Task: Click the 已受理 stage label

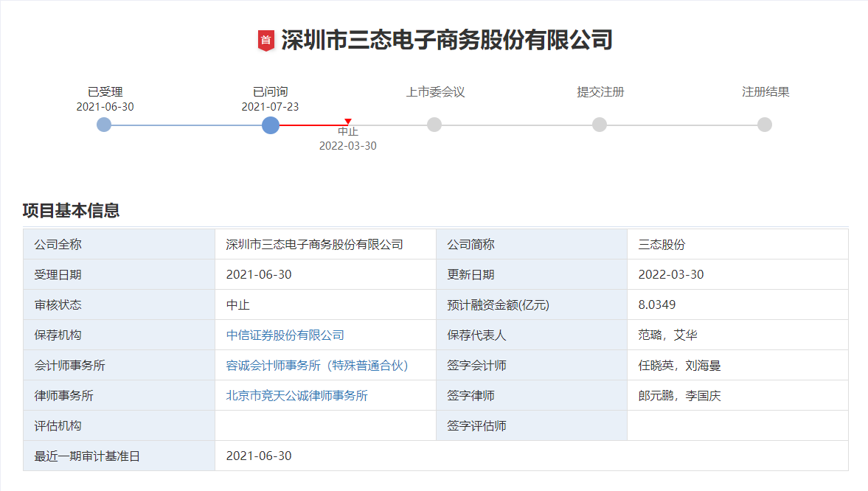Action: [105, 92]
